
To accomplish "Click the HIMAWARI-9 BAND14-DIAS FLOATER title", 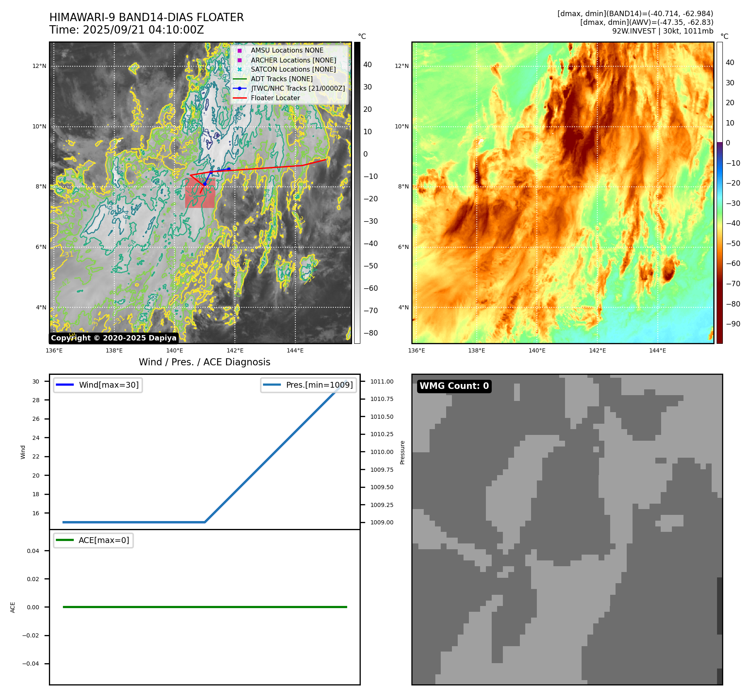I will (147, 17).
